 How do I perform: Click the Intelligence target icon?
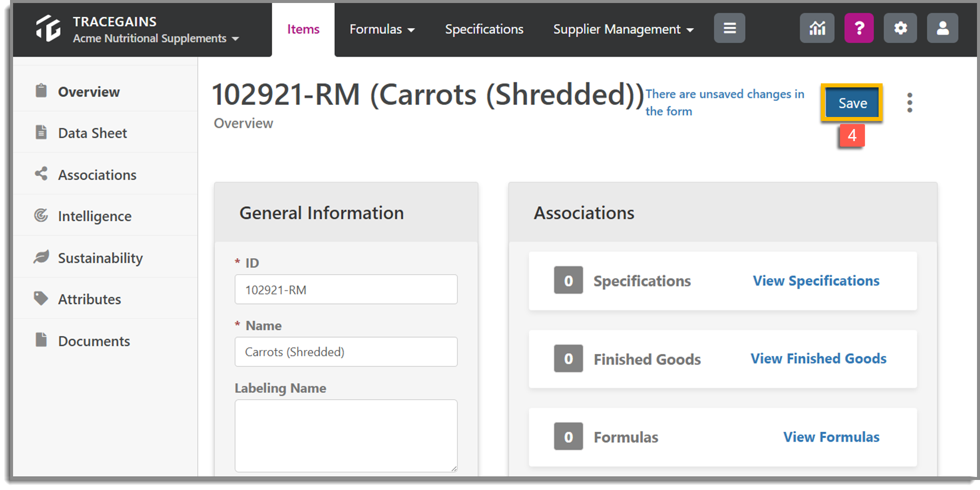pyautogui.click(x=41, y=215)
